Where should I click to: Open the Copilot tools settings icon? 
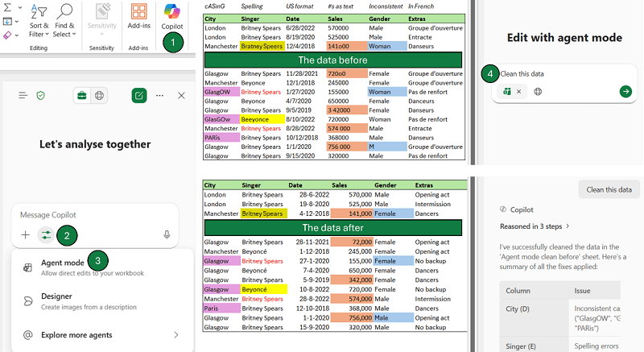(x=46, y=235)
